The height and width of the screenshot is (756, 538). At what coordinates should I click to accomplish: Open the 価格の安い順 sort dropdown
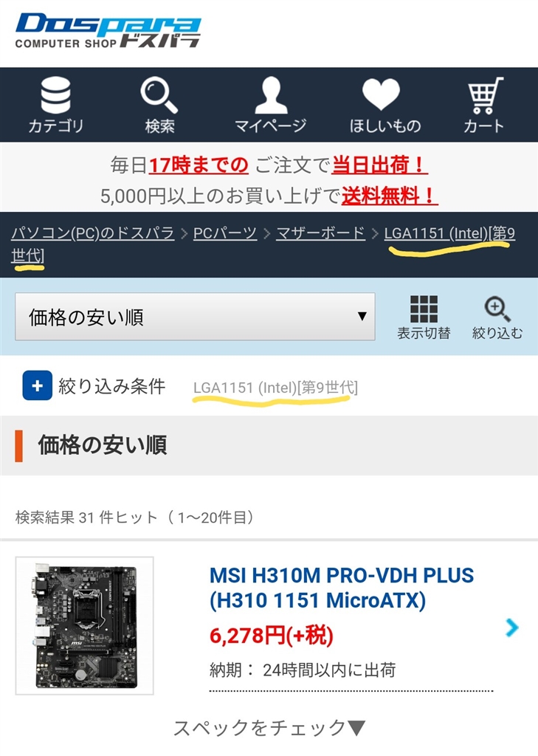click(195, 317)
